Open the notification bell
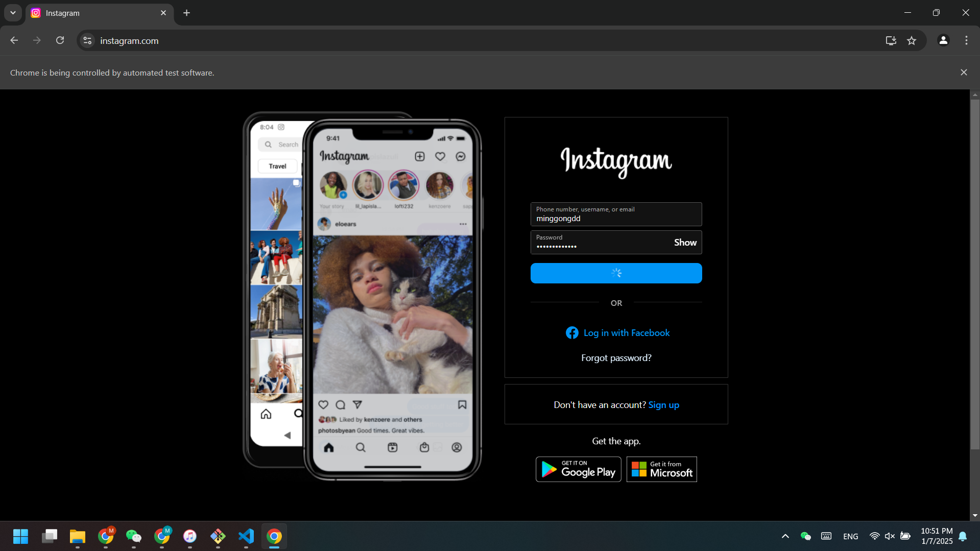The width and height of the screenshot is (980, 551). (963, 536)
